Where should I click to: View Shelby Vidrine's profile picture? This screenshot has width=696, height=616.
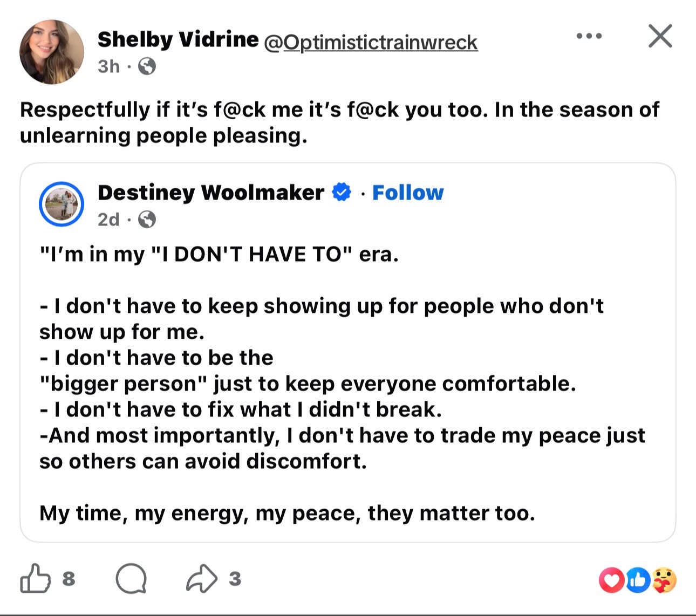point(52,52)
